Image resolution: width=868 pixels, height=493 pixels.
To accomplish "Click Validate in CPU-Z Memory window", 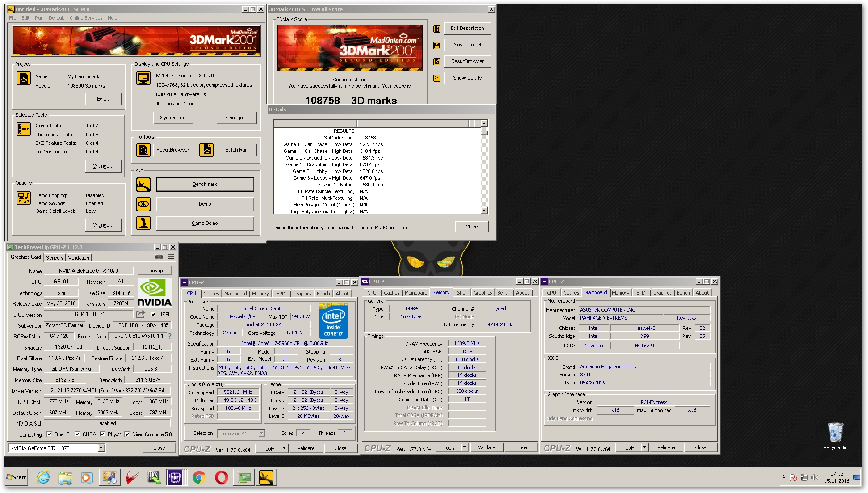I will point(486,447).
